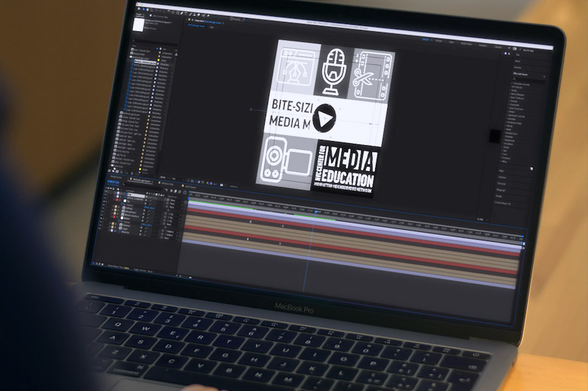Screen dimensions: 588x391
Task: Open the composition mini-flowchart icon
Action: coord(166,190)
